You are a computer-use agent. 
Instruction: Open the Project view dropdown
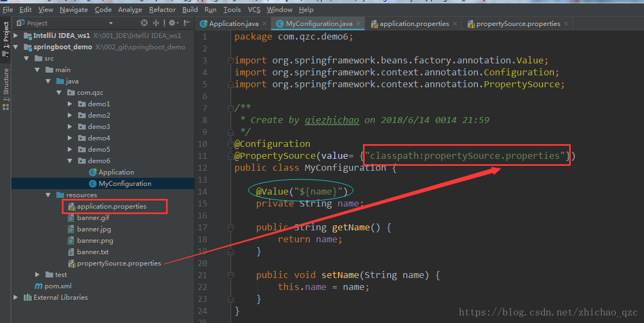[x=111, y=23]
